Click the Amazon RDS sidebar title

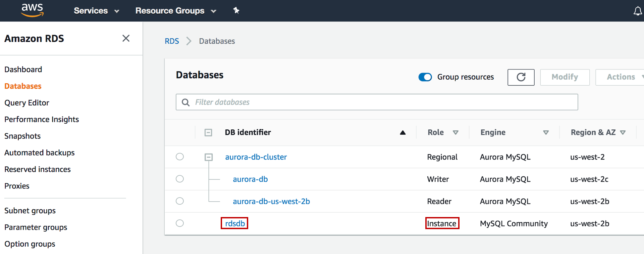coord(34,39)
